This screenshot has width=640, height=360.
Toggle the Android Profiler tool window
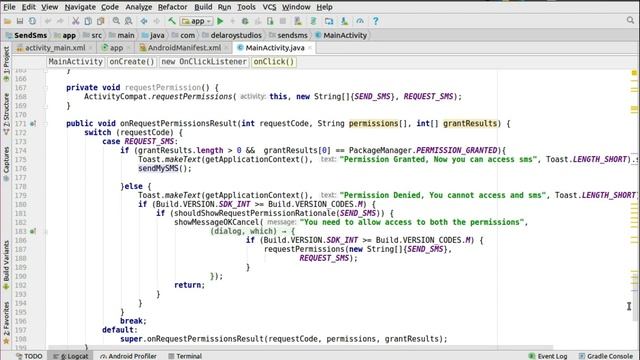[x=128, y=356]
